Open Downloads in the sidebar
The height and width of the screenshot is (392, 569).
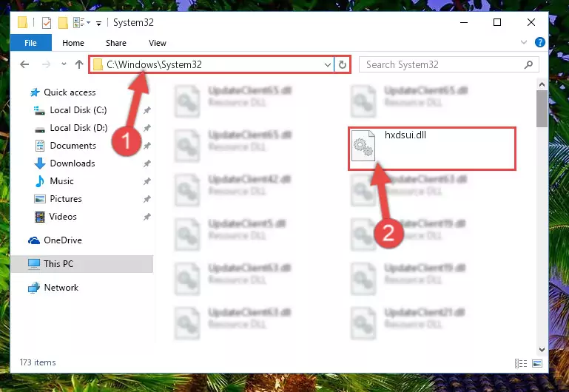coord(73,163)
